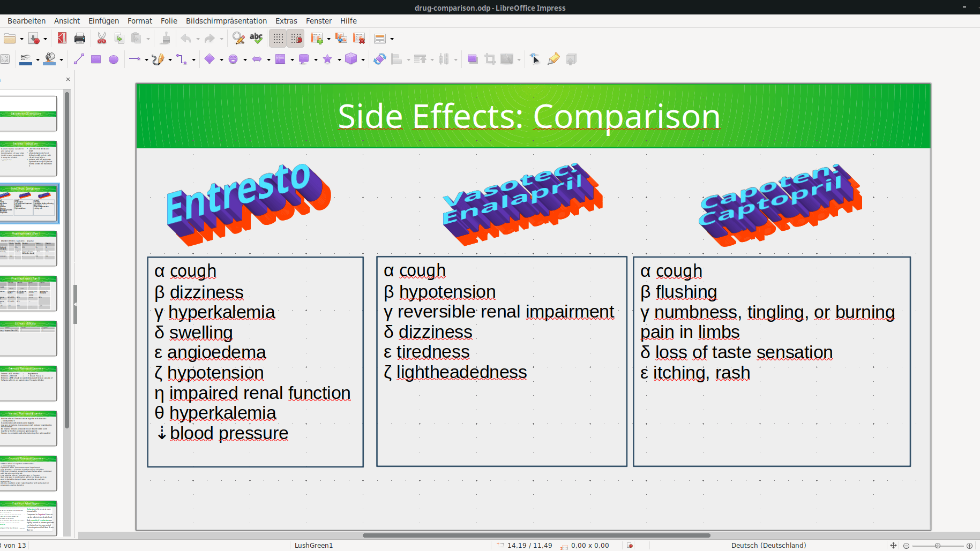Click zoom out minus button
Image resolution: width=980 pixels, height=551 pixels.
[906, 546]
